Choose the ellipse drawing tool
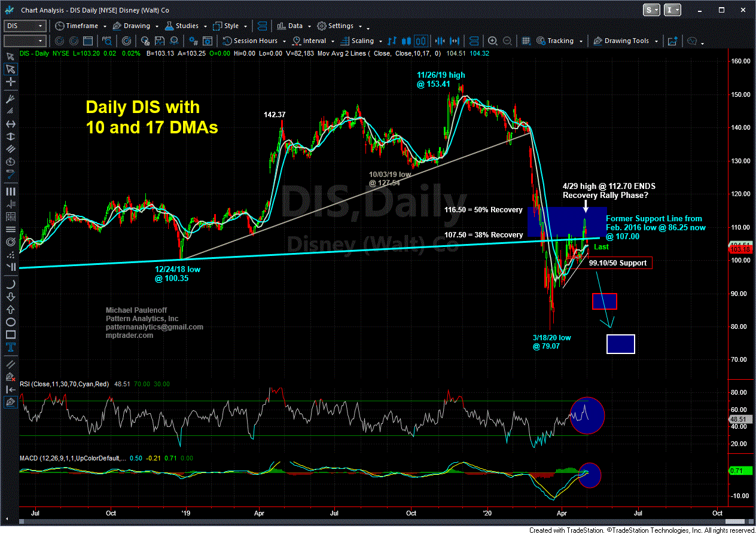The height and width of the screenshot is (534, 756). click(x=10, y=321)
